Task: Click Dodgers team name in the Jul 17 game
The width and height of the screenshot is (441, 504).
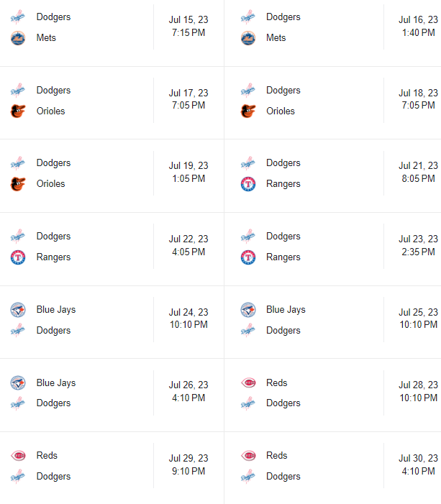Action: click(x=53, y=91)
